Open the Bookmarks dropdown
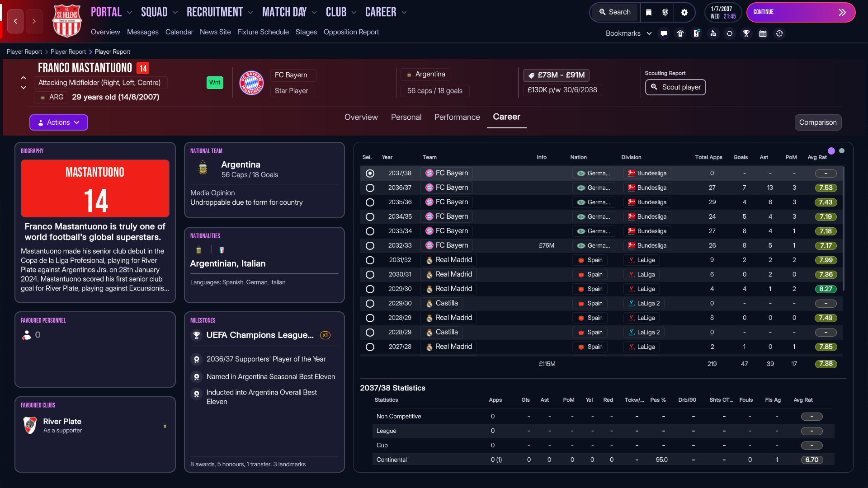This screenshot has height=488, width=868. tap(628, 33)
